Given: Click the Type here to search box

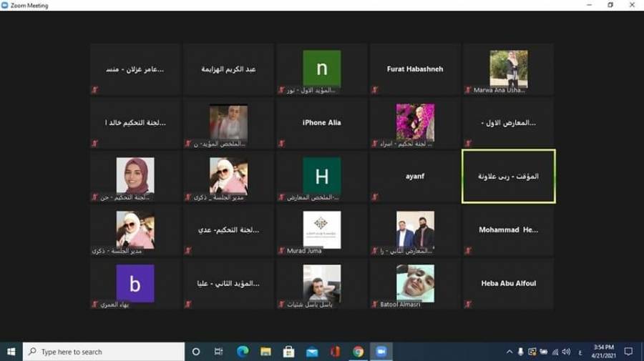Looking at the screenshot, I should coord(104,352).
